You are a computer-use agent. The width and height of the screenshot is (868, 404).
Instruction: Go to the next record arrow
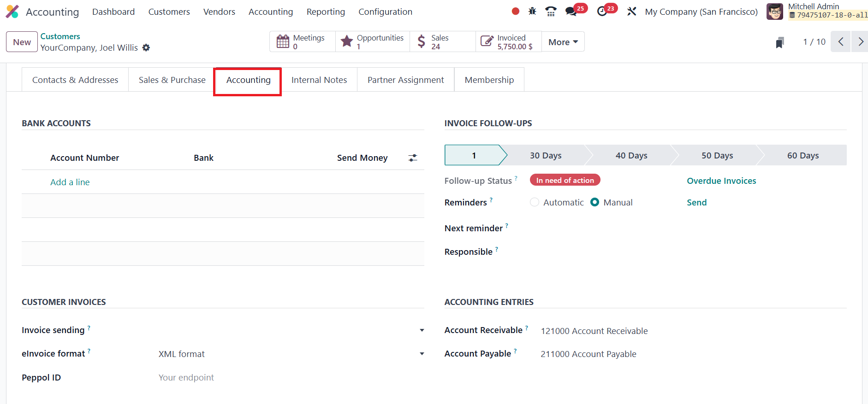tap(860, 42)
